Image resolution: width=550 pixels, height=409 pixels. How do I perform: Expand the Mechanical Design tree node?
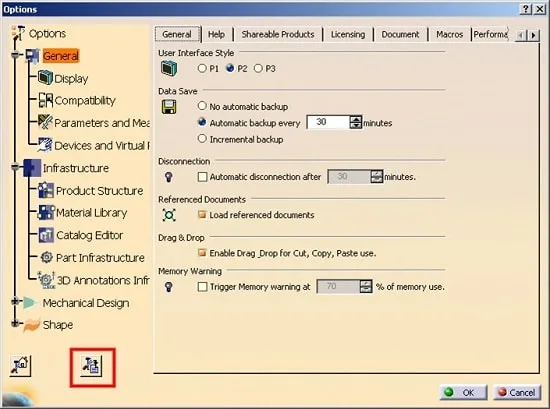(15, 301)
